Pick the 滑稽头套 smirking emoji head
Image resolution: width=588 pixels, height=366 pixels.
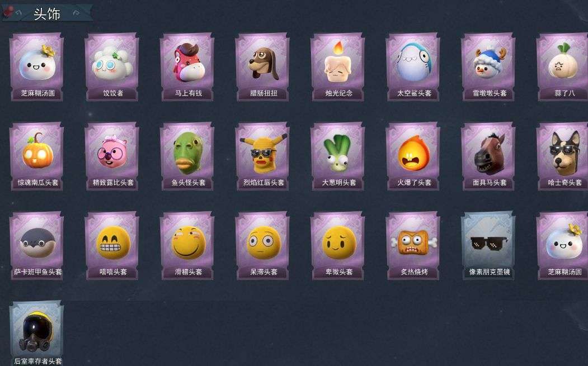[187, 246]
